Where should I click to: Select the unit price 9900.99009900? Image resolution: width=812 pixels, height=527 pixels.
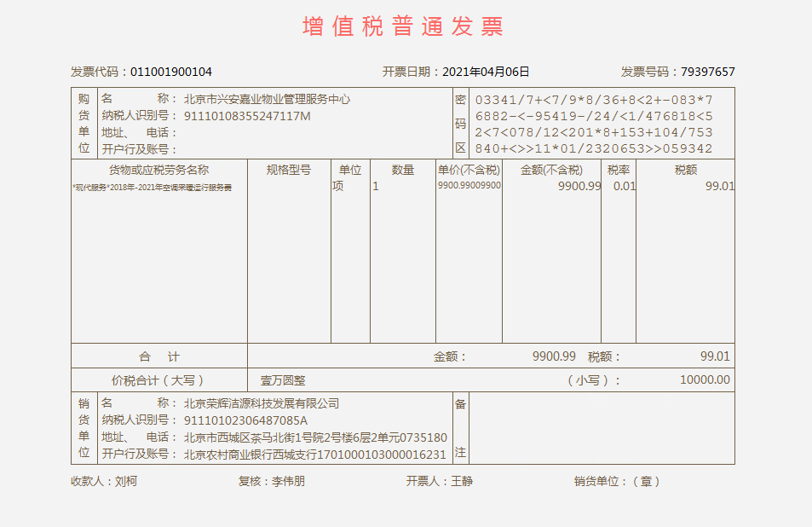[469, 186]
